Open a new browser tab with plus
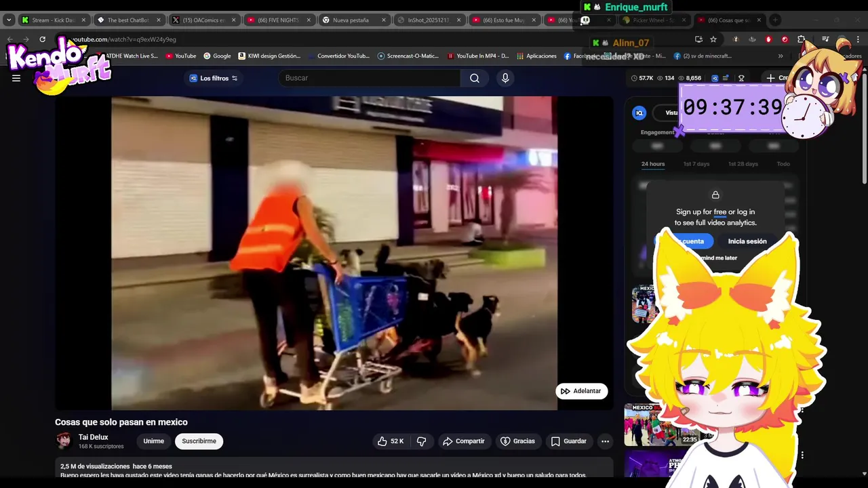 pyautogui.click(x=775, y=20)
